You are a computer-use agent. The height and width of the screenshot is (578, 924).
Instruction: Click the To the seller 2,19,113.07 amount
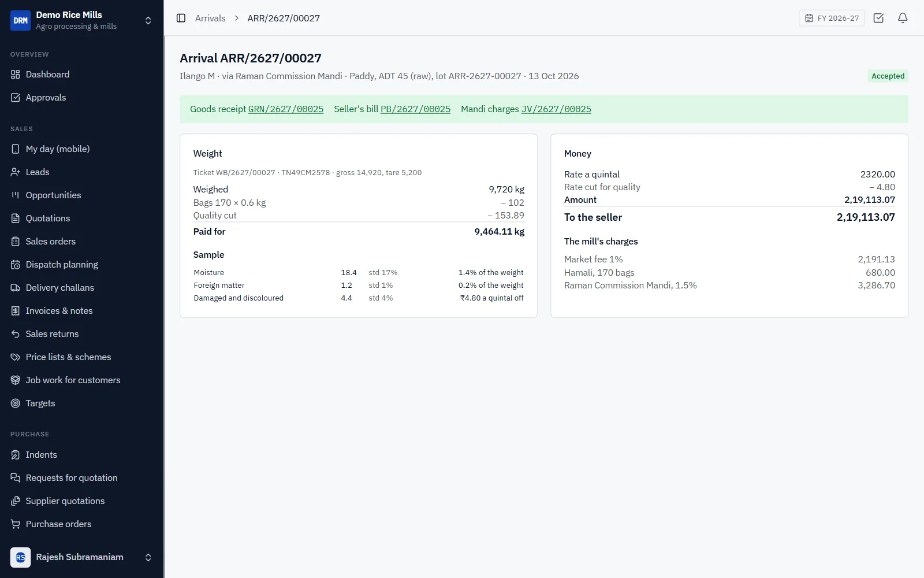[866, 217]
